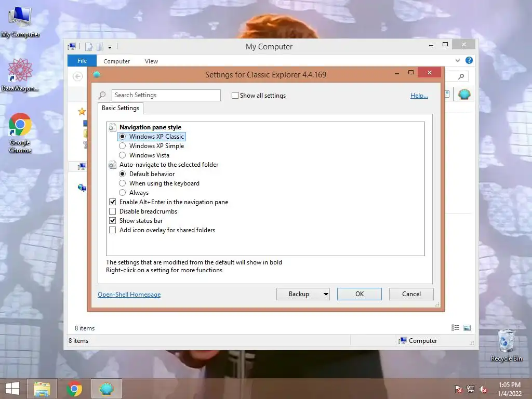The height and width of the screenshot is (399, 532).
Task: Open File Explorer from the taskbar
Action: [42, 389]
